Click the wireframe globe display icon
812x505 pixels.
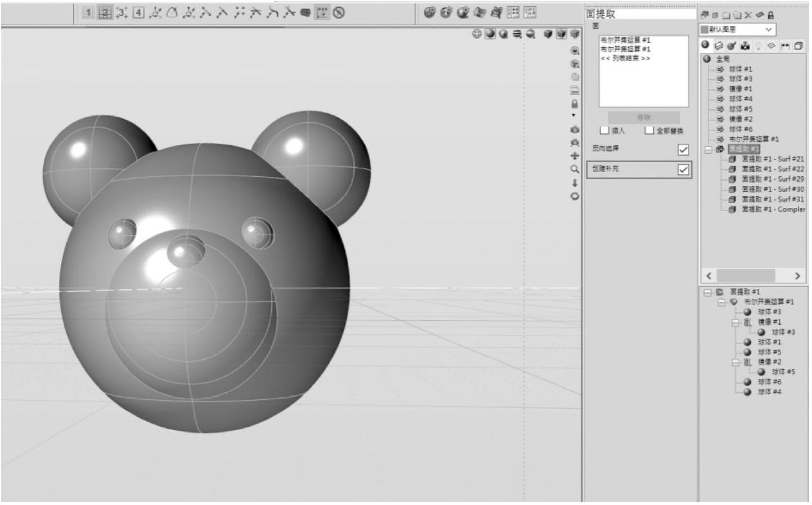(476, 34)
